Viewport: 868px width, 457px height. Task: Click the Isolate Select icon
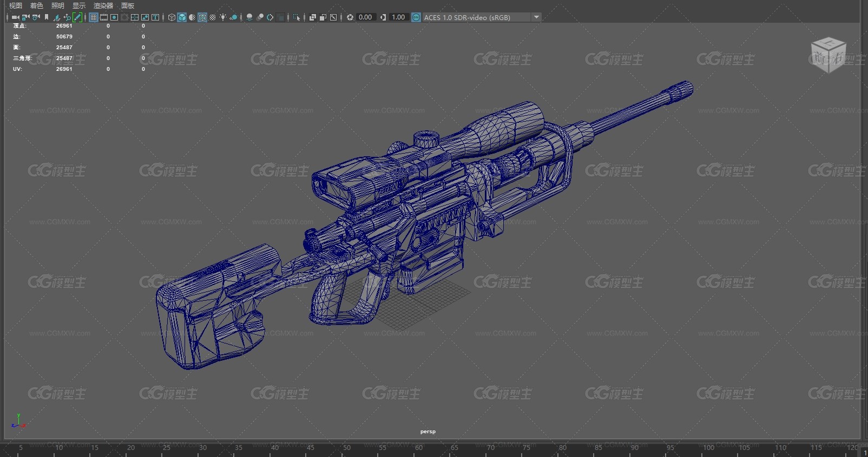(297, 17)
